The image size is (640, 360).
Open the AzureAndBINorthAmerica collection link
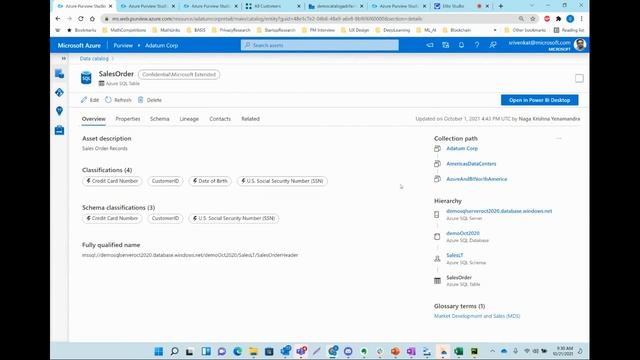point(477,179)
